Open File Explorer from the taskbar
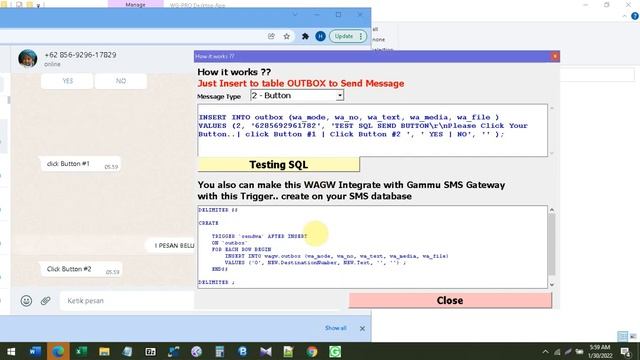Viewport: 640px width, 360px height. (104, 351)
